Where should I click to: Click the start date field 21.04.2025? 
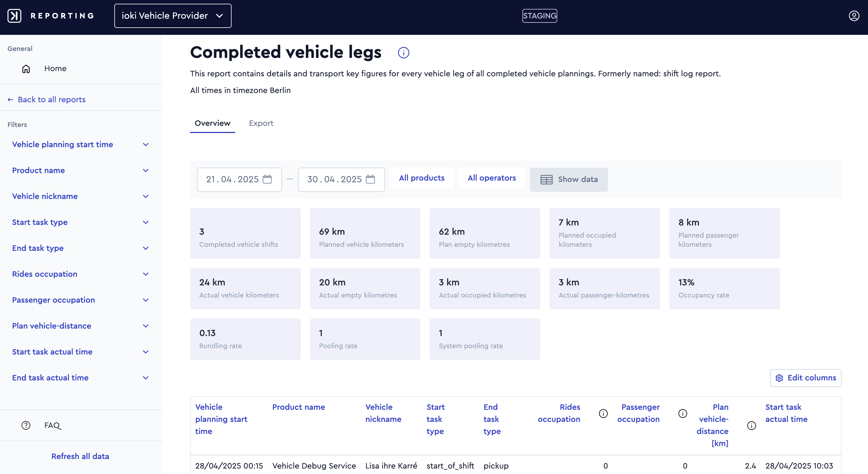click(239, 180)
